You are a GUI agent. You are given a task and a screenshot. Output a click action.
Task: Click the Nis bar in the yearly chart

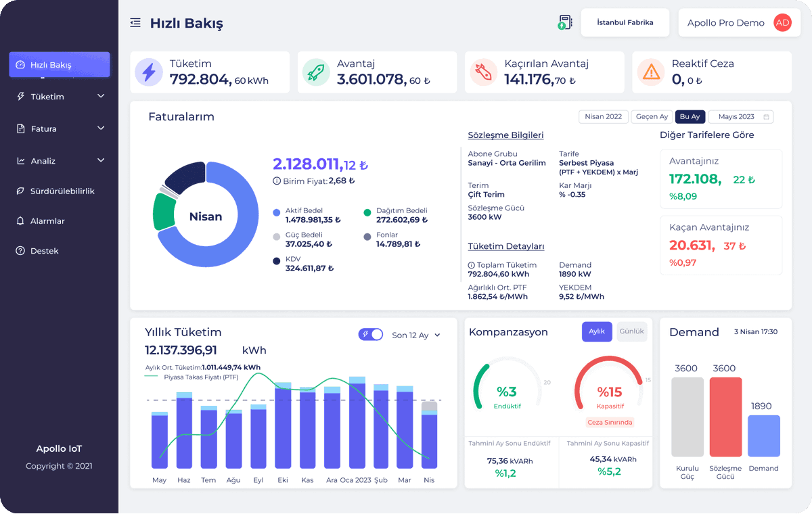click(x=430, y=435)
